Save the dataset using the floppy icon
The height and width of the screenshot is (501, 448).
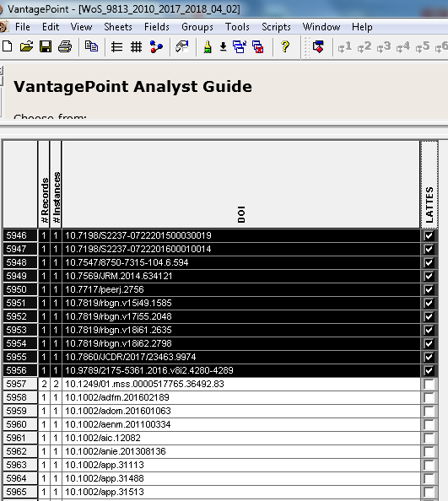46,46
